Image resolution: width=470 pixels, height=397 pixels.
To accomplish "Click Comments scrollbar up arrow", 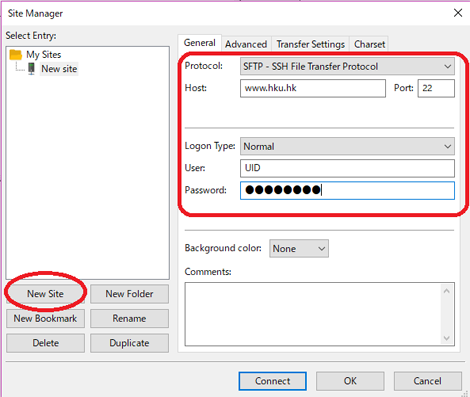I will coord(447,291).
